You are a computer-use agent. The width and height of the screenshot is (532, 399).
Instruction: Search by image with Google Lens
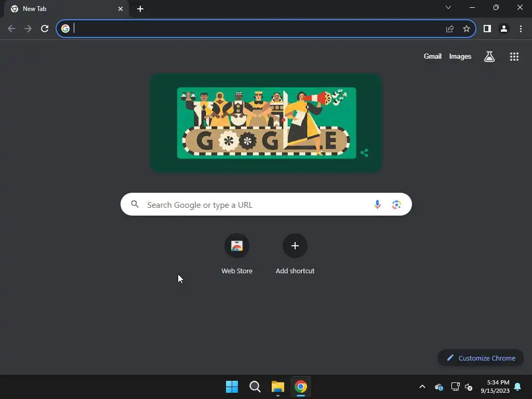(396, 205)
